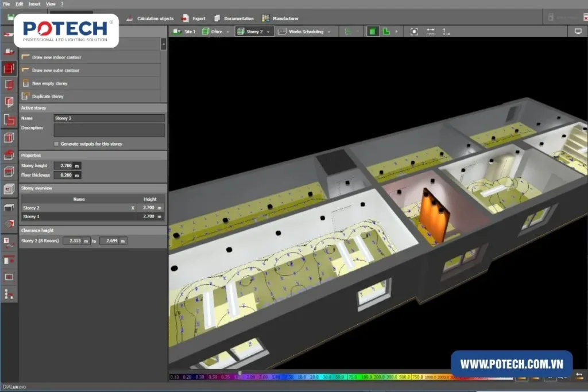Switch to the green floor plan view icon
This screenshot has width=588, height=392.
386,32
